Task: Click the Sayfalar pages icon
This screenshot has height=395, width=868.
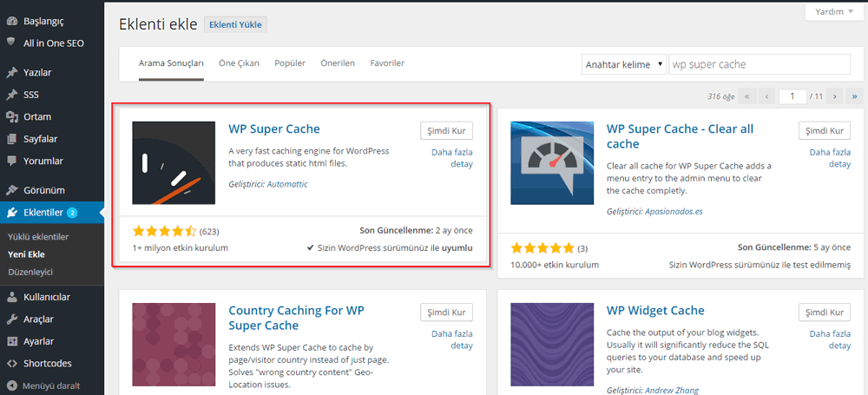Action: pyautogui.click(x=11, y=139)
